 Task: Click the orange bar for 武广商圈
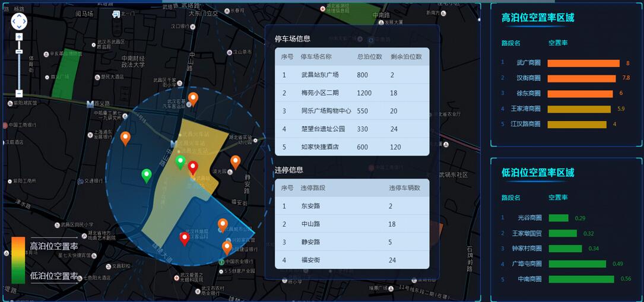583,63
